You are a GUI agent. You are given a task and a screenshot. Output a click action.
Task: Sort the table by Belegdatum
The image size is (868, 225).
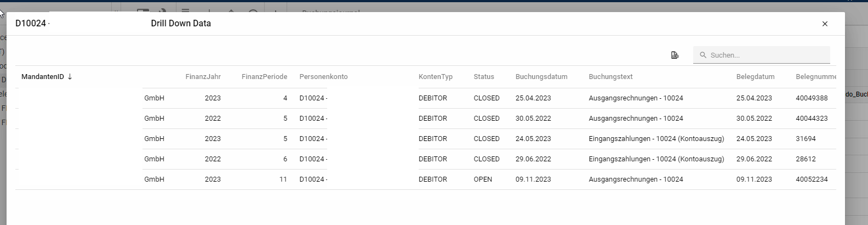(755, 77)
